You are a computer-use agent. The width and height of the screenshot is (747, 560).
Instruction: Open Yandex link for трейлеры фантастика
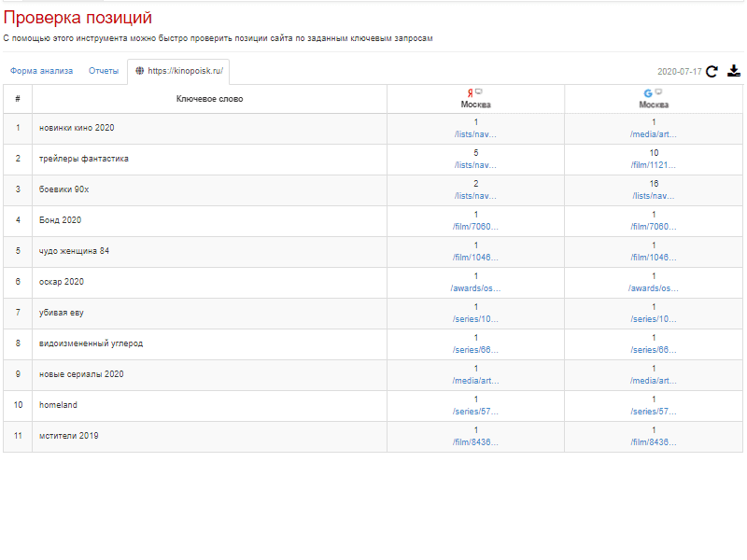475,165
